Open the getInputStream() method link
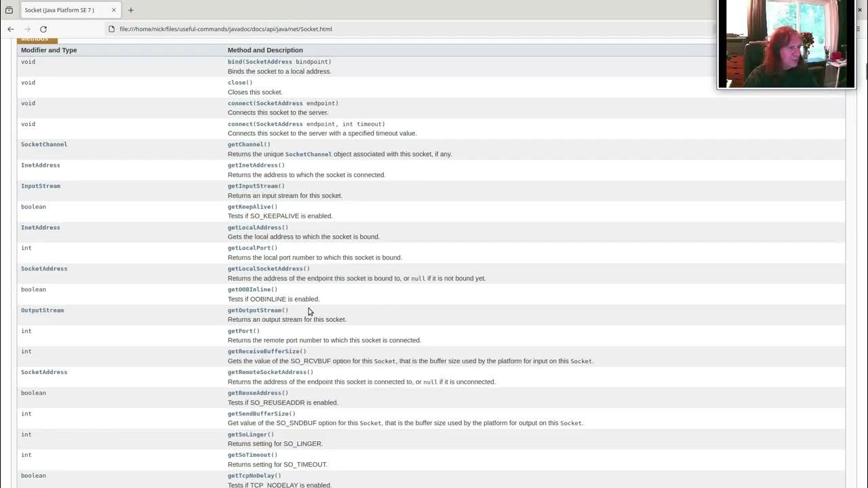The width and height of the screenshot is (868, 488). tap(256, 186)
